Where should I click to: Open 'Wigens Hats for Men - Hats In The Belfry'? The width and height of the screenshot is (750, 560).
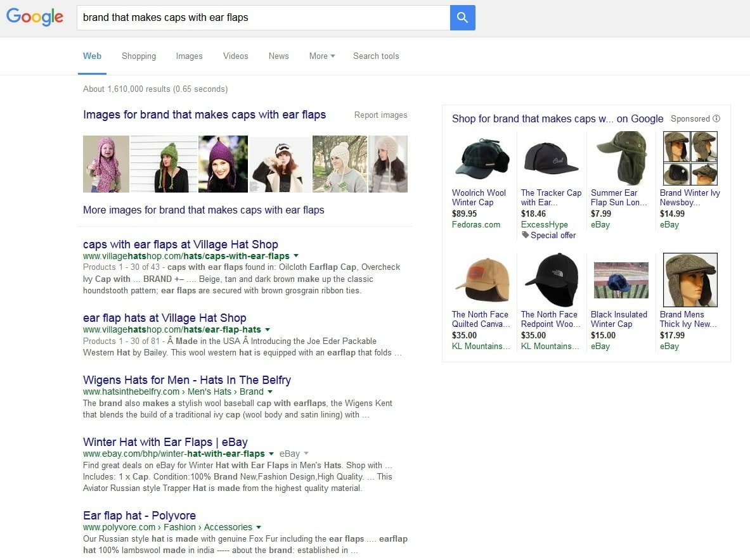(x=186, y=380)
